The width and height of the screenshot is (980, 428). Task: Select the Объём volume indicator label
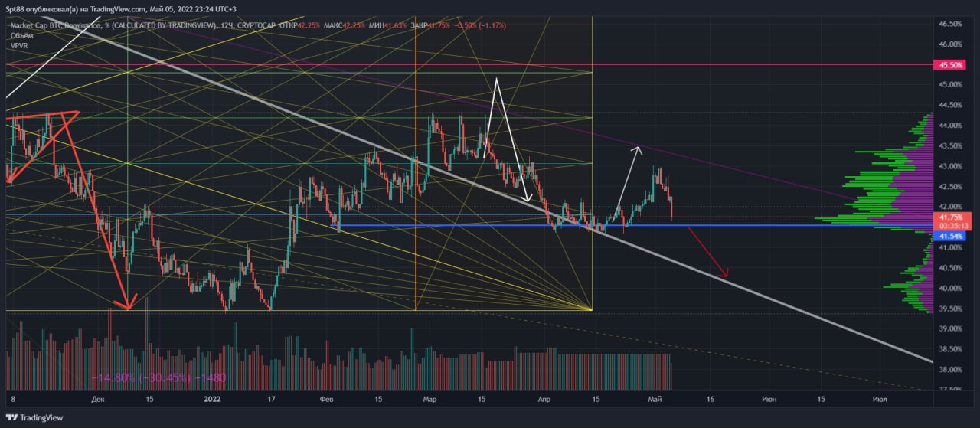(21, 35)
